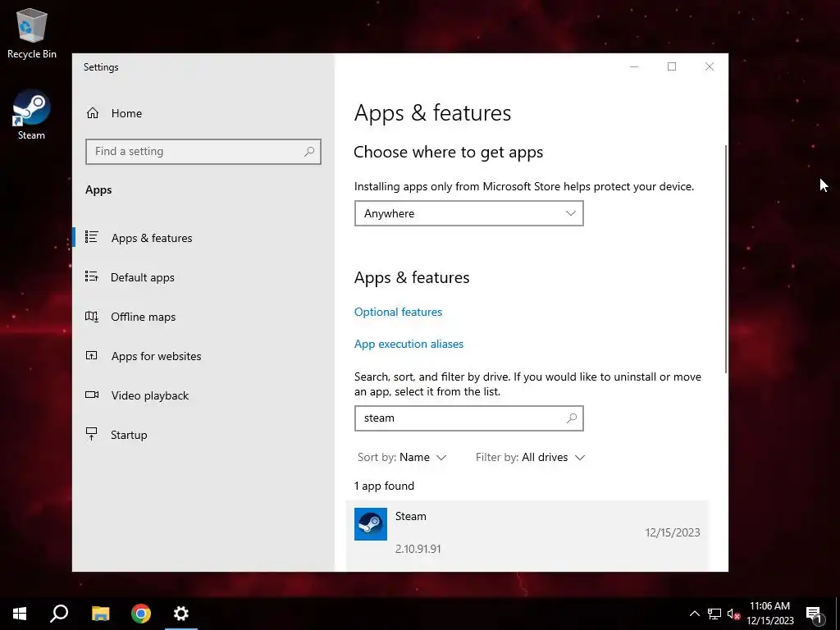Open the Sort by Name dropdown
The width and height of the screenshot is (840, 630).
coord(402,458)
